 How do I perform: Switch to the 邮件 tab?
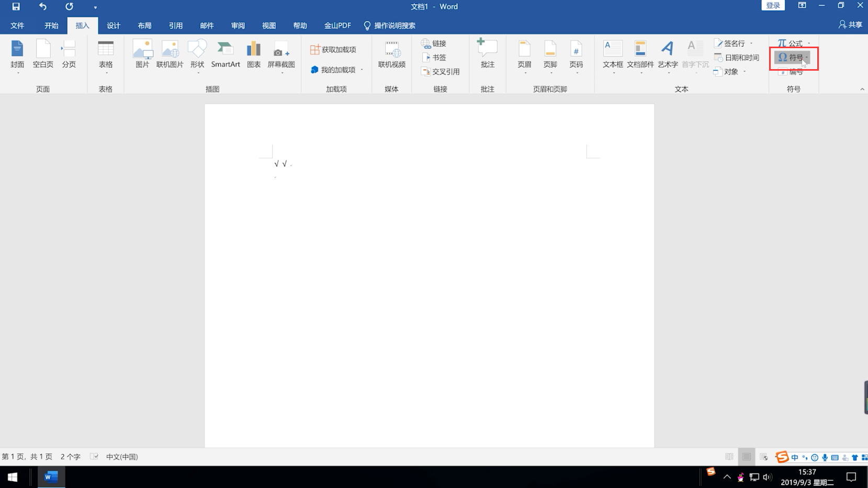point(207,25)
